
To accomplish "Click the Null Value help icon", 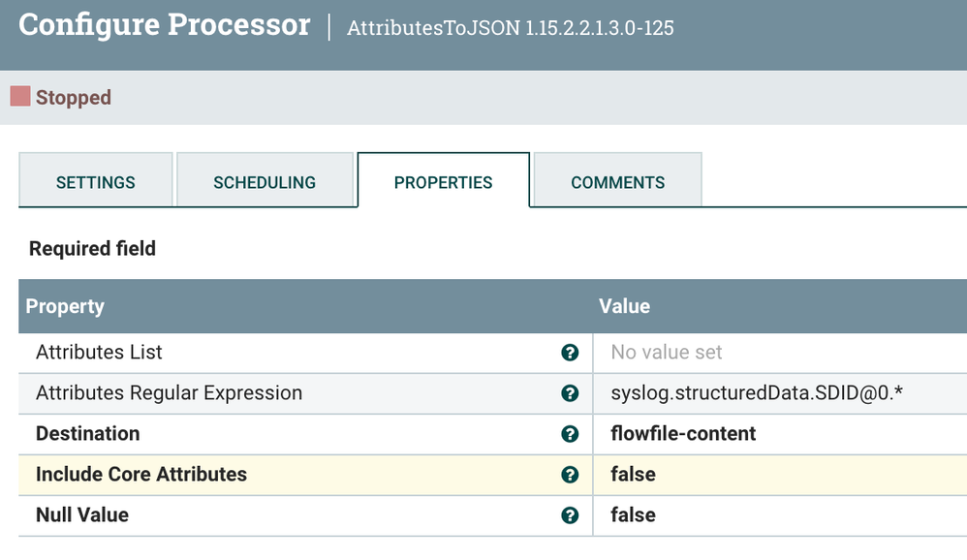I will (570, 515).
